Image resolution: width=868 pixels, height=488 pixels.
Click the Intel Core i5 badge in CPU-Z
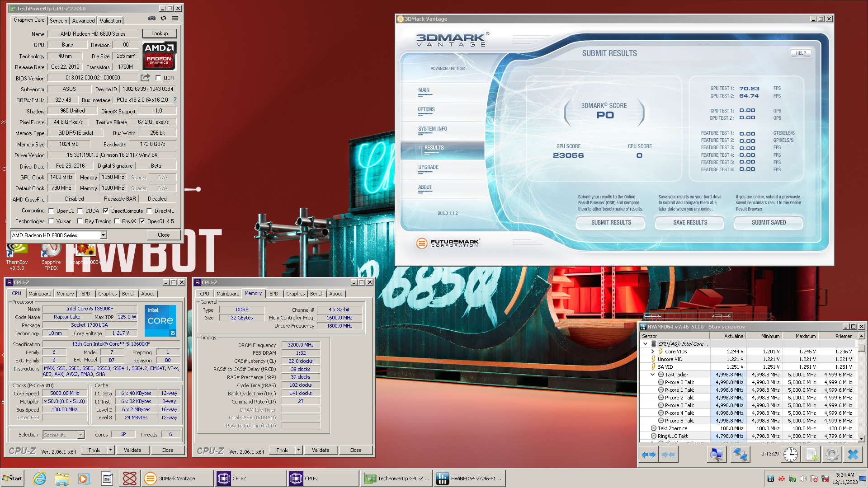point(160,320)
